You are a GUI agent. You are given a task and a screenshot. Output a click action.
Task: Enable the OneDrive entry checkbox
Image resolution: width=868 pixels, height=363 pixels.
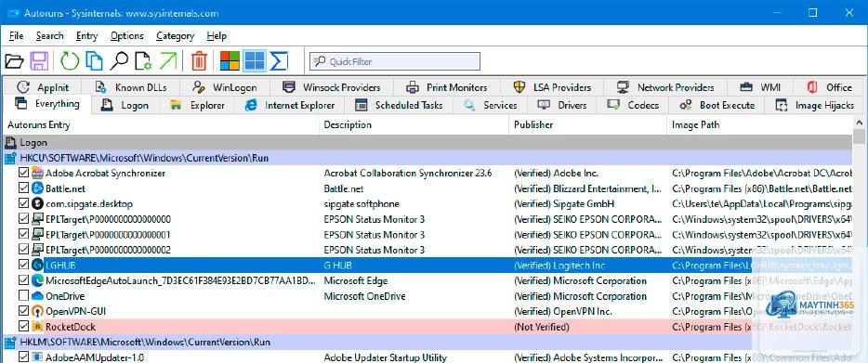23,296
